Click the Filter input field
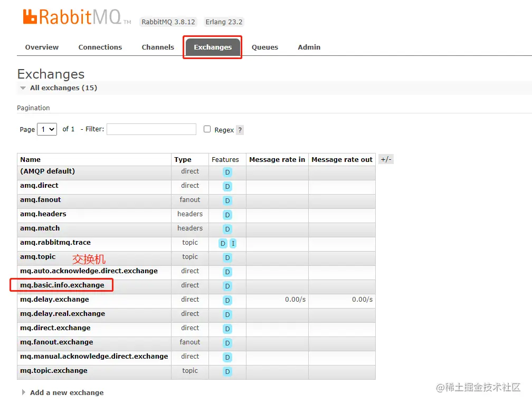This screenshot has height=404, width=532. tap(151, 129)
